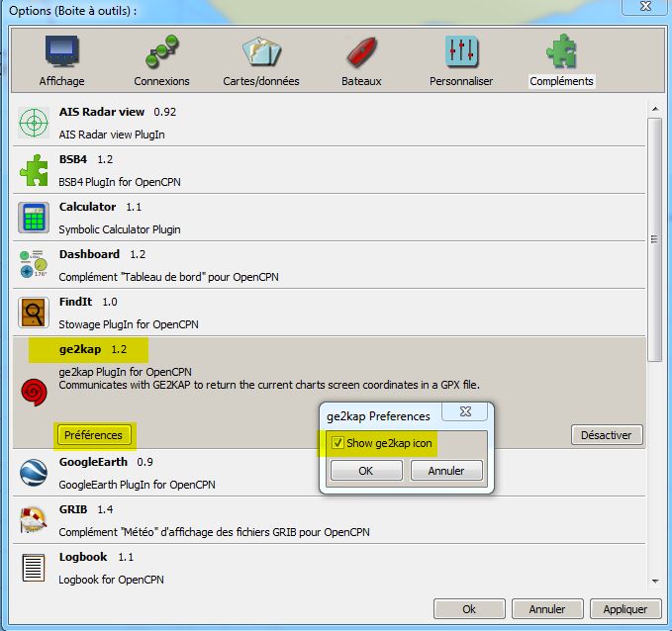Switch to the Cartes/données tab label
This screenshot has height=631, width=672.
tap(261, 81)
